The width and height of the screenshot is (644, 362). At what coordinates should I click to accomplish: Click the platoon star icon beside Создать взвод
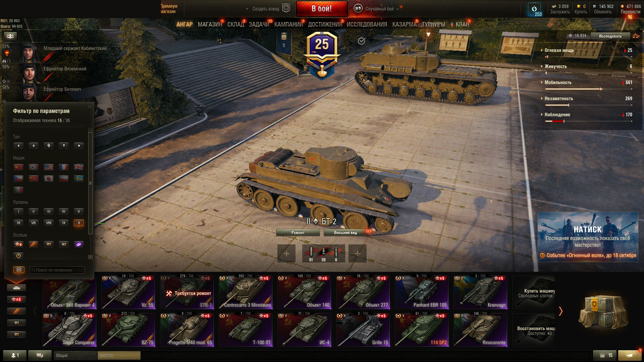coord(286,8)
